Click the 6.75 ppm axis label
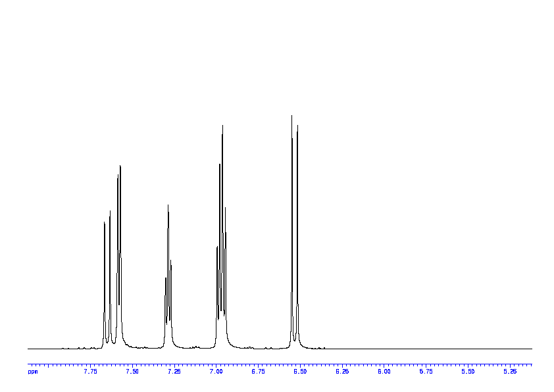The width and height of the screenshot is (554, 392). click(258, 372)
